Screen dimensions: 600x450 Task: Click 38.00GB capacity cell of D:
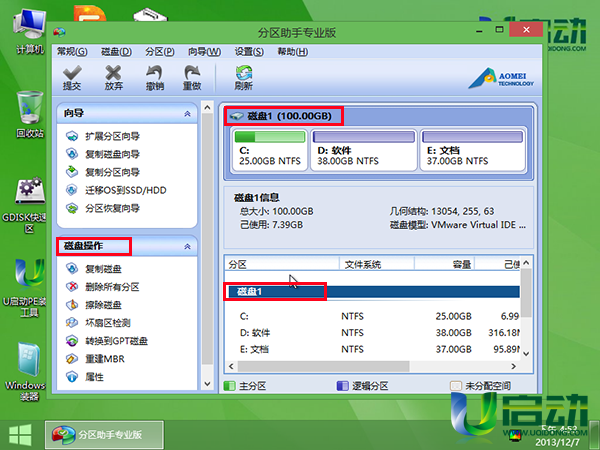tap(453, 333)
